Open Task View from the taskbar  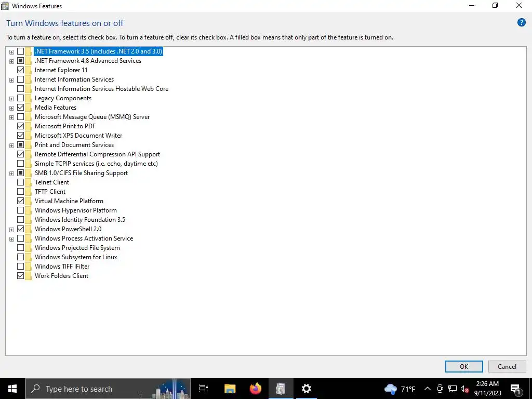coord(204,389)
